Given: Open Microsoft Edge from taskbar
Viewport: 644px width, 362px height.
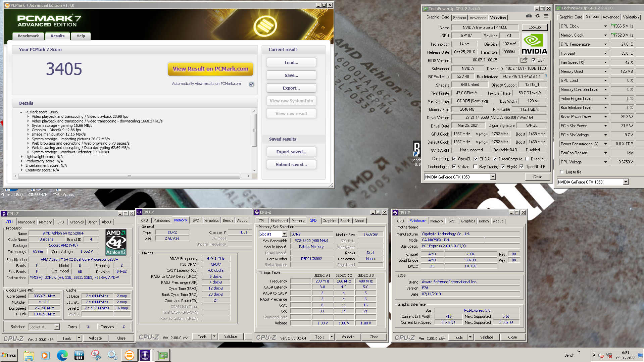Looking at the screenshot, I should [62, 355].
